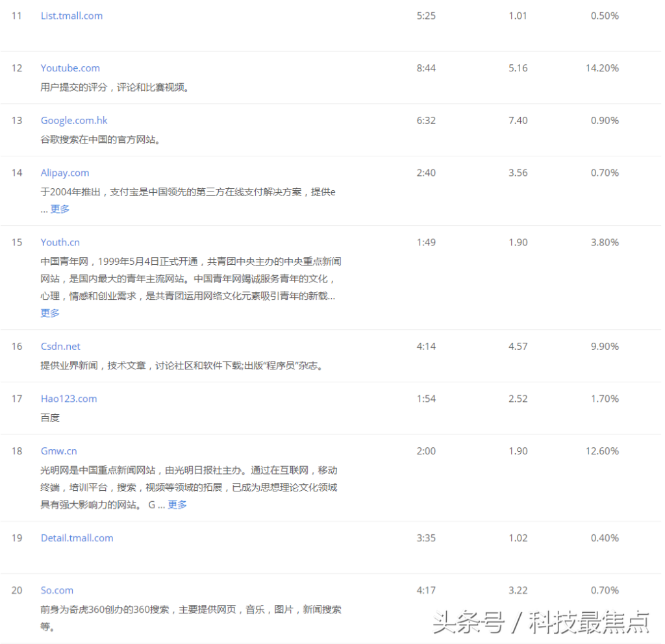Expand 更多 in the Youth.cn description
The height and width of the screenshot is (644, 665).
[x=50, y=313]
